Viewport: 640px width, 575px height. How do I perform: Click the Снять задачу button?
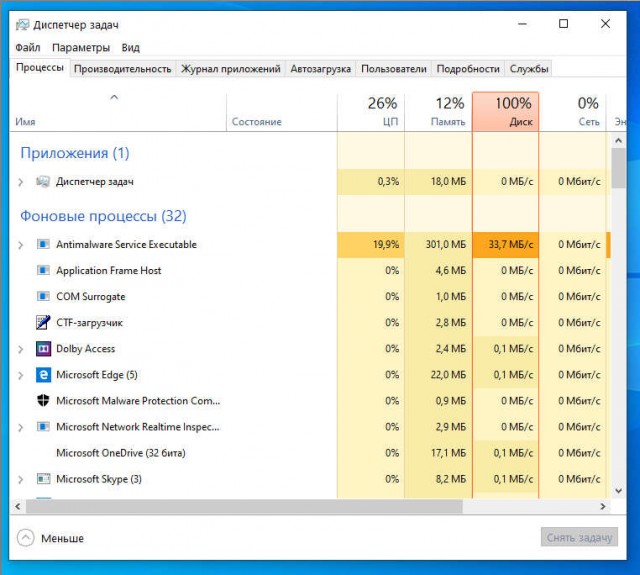coord(579,537)
